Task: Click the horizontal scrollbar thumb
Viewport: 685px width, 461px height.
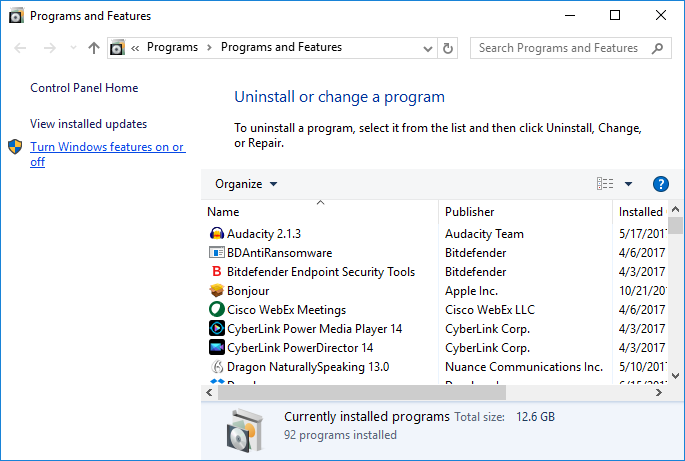Action: click(362, 393)
